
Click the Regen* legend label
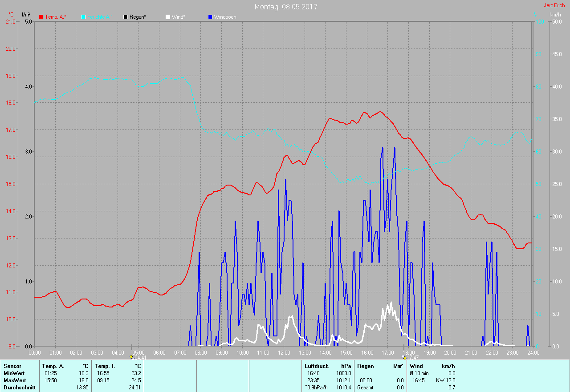[x=138, y=17]
